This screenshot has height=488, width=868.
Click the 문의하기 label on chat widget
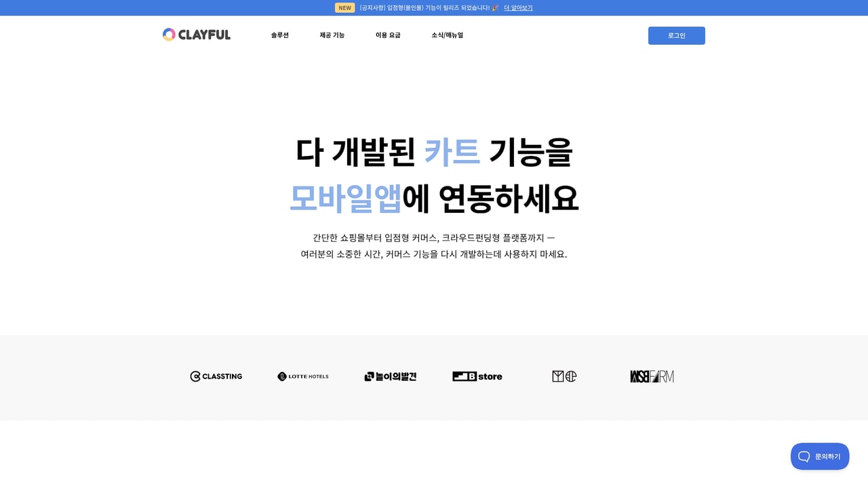click(827, 456)
